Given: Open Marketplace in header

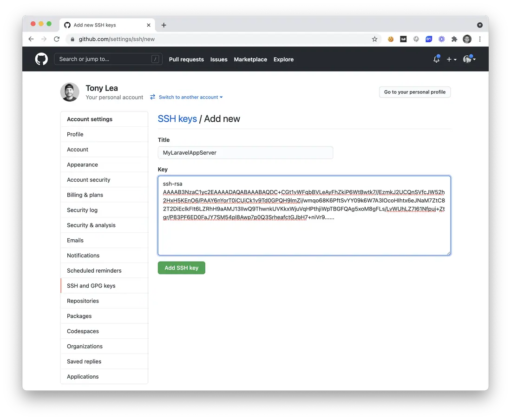Looking at the screenshot, I should click(250, 59).
